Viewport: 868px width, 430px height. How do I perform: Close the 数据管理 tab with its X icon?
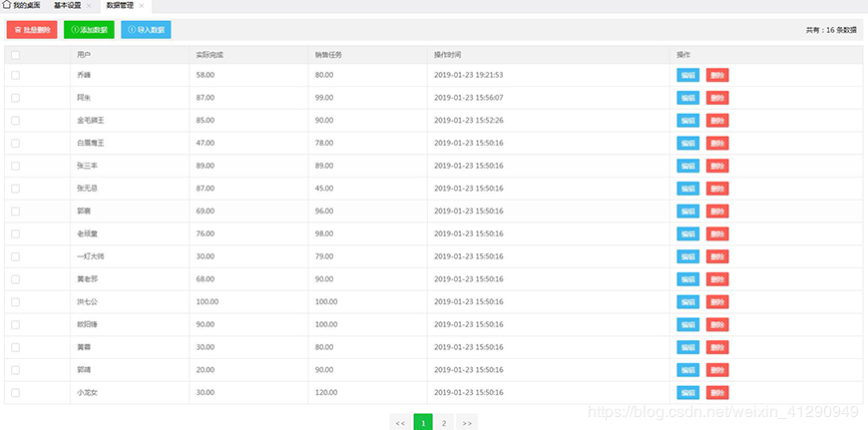pyautogui.click(x=142, y=6)
